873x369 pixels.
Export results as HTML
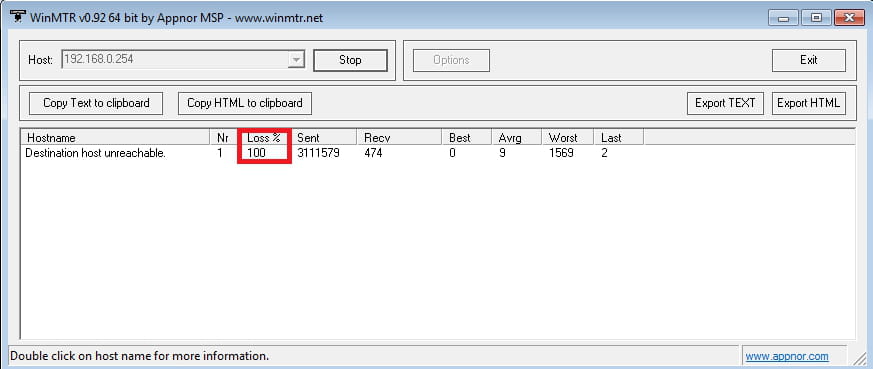[808, 103]
